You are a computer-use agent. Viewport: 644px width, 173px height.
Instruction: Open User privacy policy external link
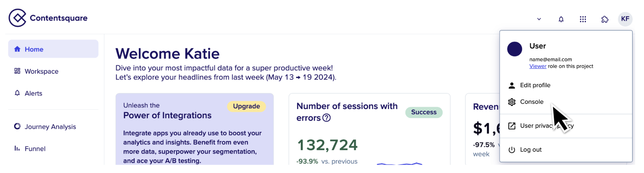[566, 126]
